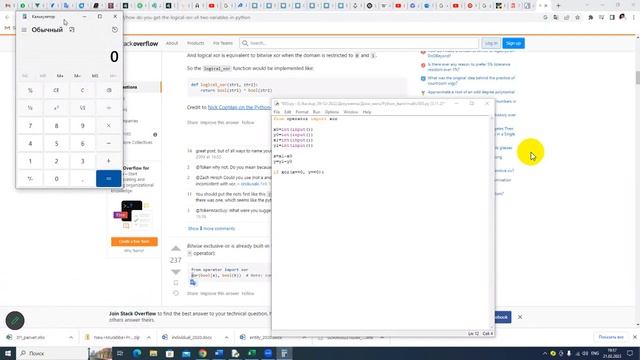The width and height of the screenshot is (640, 360).
Task: Click the Log in button on Stack Overflow
Action: pyautogui.click(x=491, y=43)
